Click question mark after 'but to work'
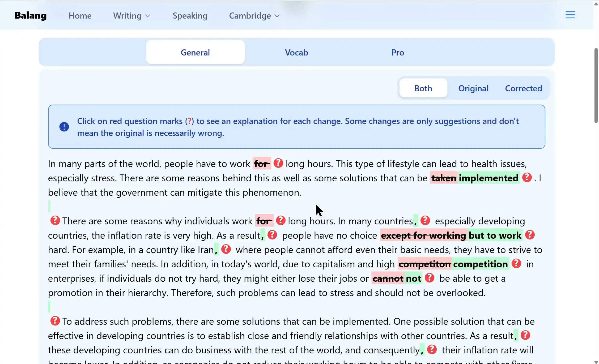The image size is (599, 364). click(530, 235)
